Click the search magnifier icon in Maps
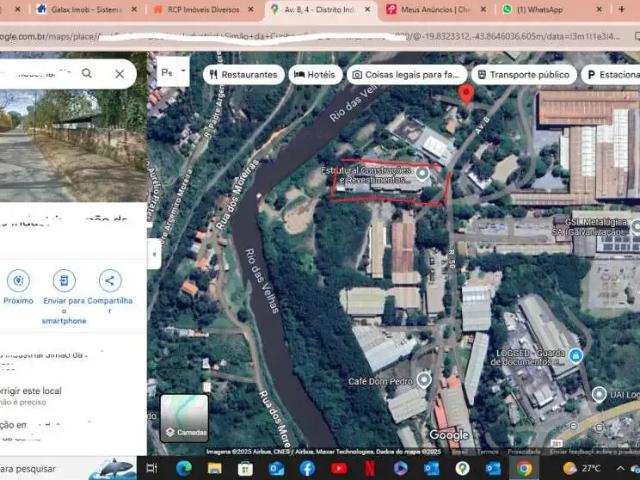The height and width of the screenshot is (480, 640). (87, 73)
